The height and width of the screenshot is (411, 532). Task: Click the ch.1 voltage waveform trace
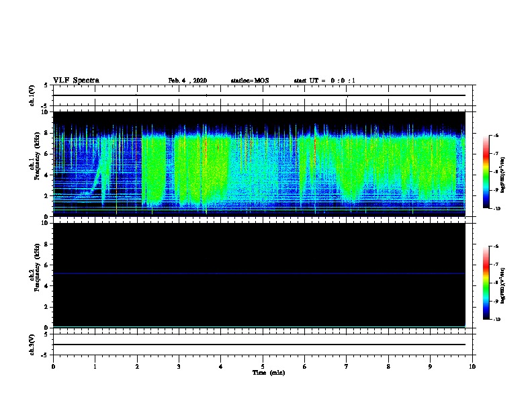(x=259, y=95)
